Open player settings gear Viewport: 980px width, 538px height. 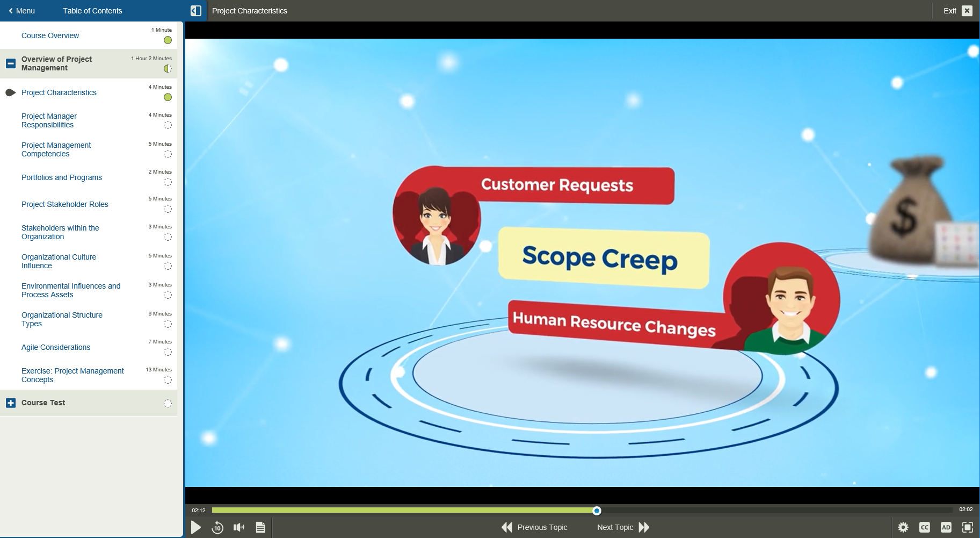(x=903, y=527)
